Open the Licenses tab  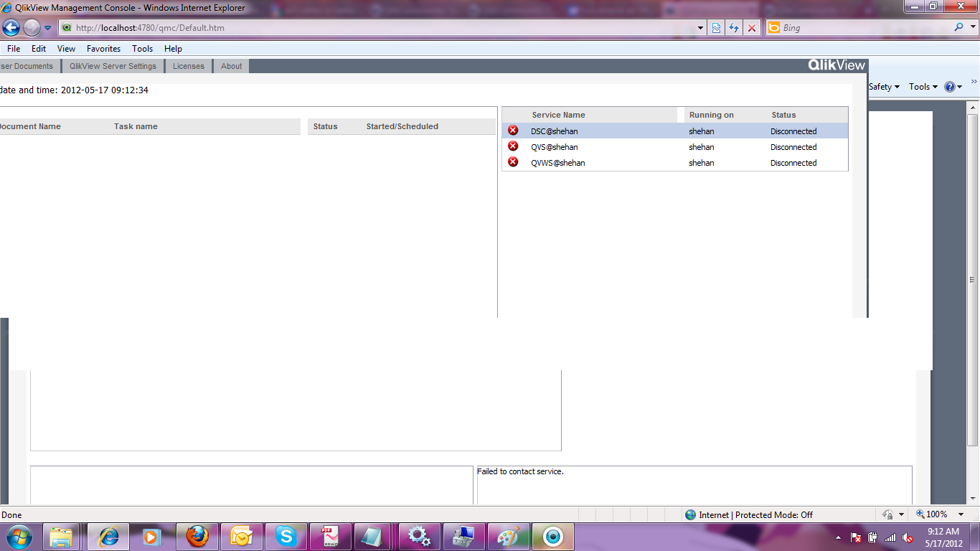(x=189, y=66)
